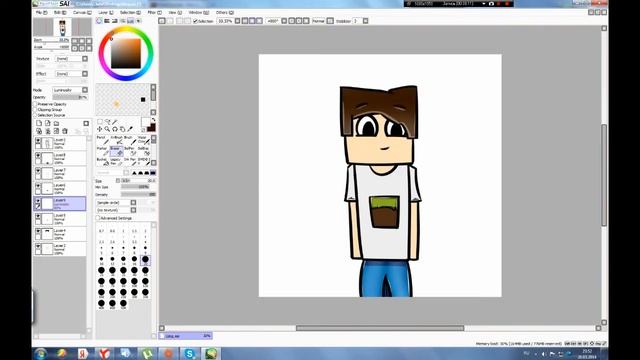Open the Selection menu
Screen dimensions: 640x360
click(130, 13)
